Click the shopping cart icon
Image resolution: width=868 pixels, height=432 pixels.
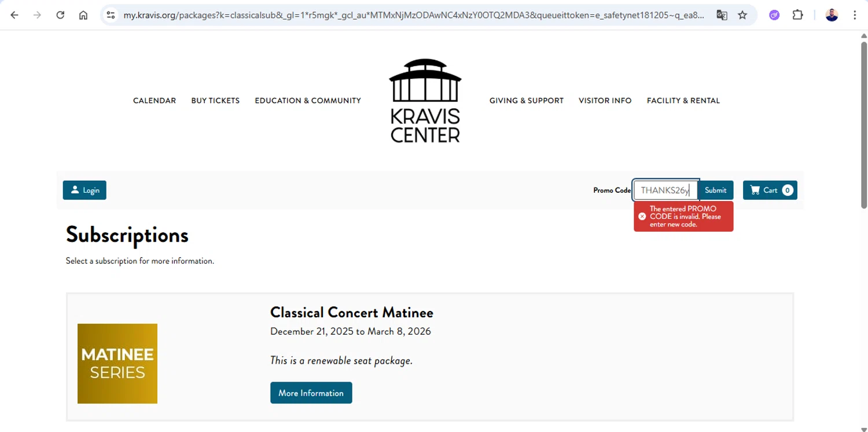[755, 190]
